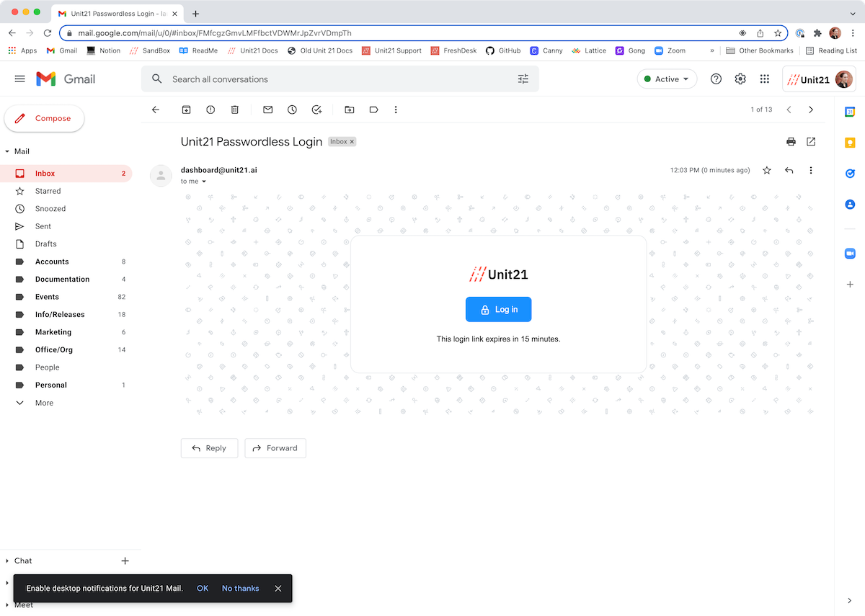Click the Reply button below the email

pos(209,448)
